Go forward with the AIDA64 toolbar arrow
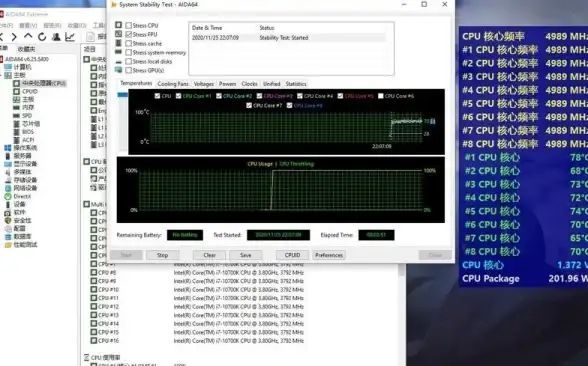 click(14, 37)
